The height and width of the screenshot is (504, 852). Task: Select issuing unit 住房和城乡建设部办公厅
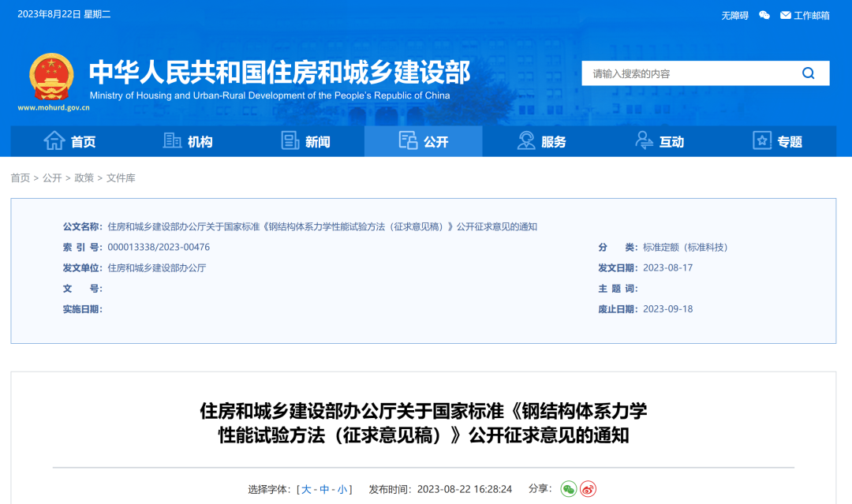pyautogui.click(x=157, y=267)
